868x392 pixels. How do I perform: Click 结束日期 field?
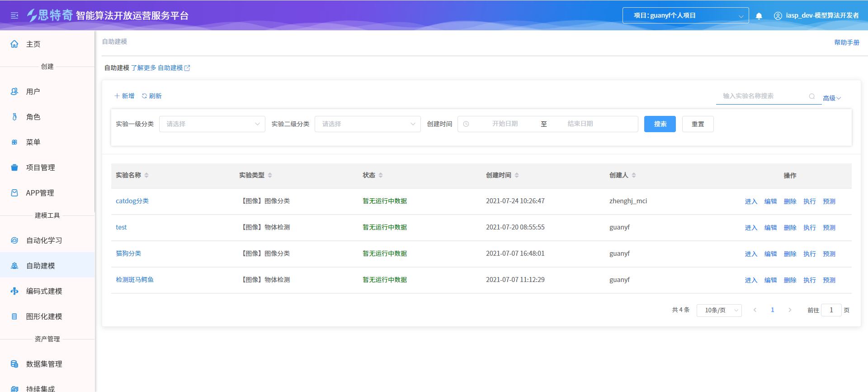(580, 124)
